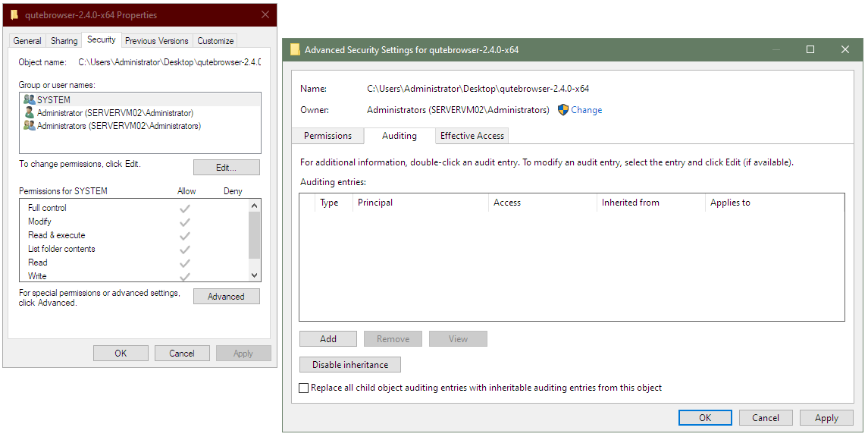
Task: Click the folder icon in Advanced Security title bar
Action: click(x=296, y=49)
